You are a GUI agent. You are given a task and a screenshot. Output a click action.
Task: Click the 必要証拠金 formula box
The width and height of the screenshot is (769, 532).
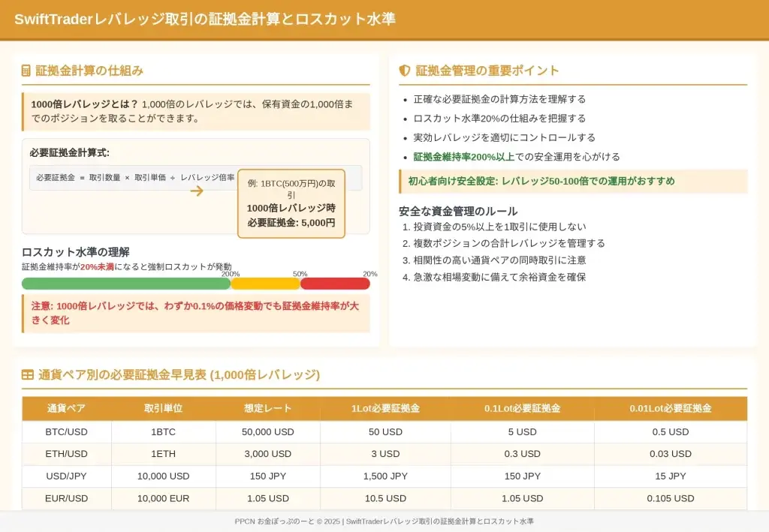tap(135, 178)
